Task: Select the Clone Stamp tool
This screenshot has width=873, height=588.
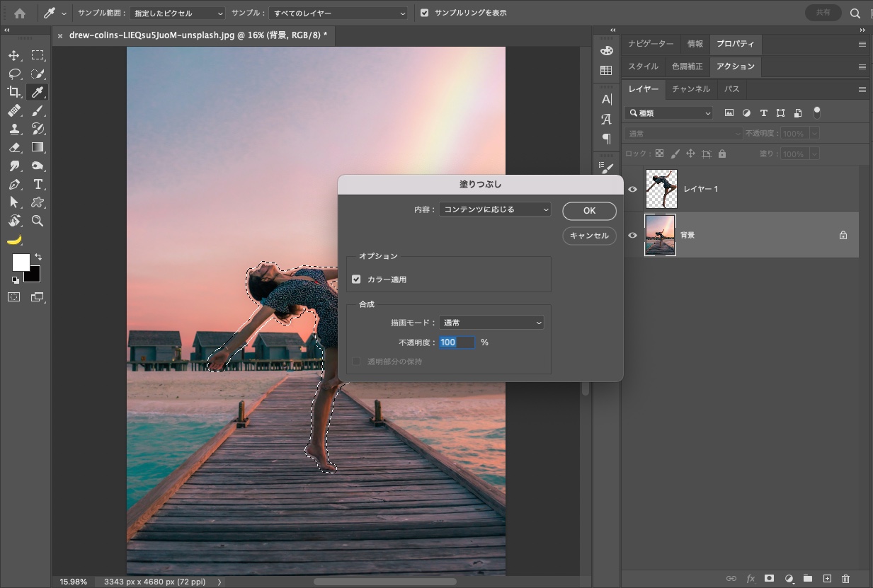Action: pos(13,129)
